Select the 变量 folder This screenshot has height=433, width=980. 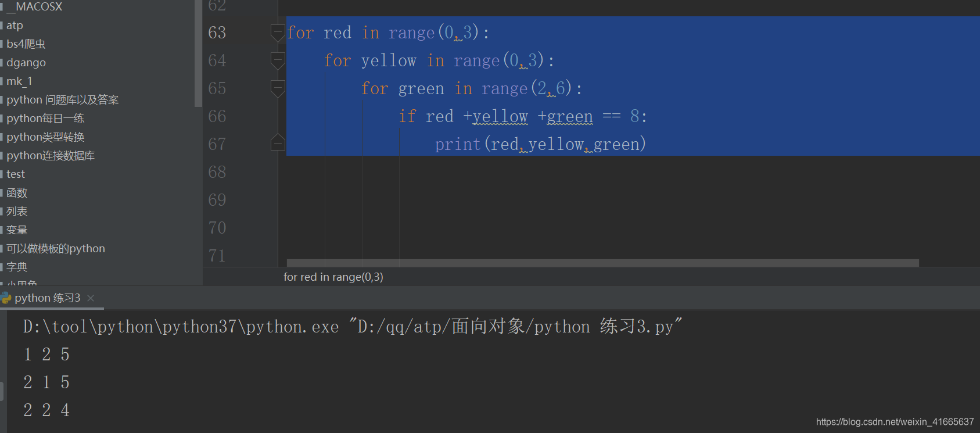[17, 230]
